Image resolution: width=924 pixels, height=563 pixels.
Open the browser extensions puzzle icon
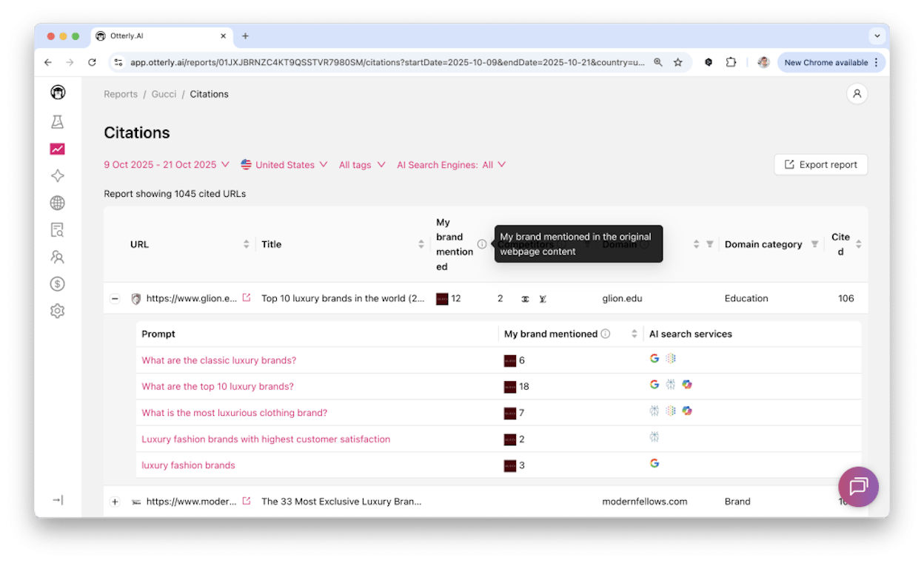pyautogui.click(x=731, y=63)
